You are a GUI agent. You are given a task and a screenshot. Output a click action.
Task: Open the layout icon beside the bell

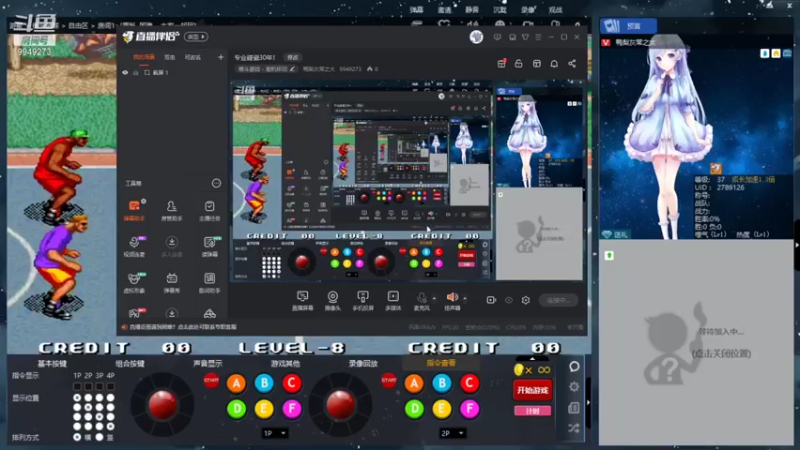537,63
